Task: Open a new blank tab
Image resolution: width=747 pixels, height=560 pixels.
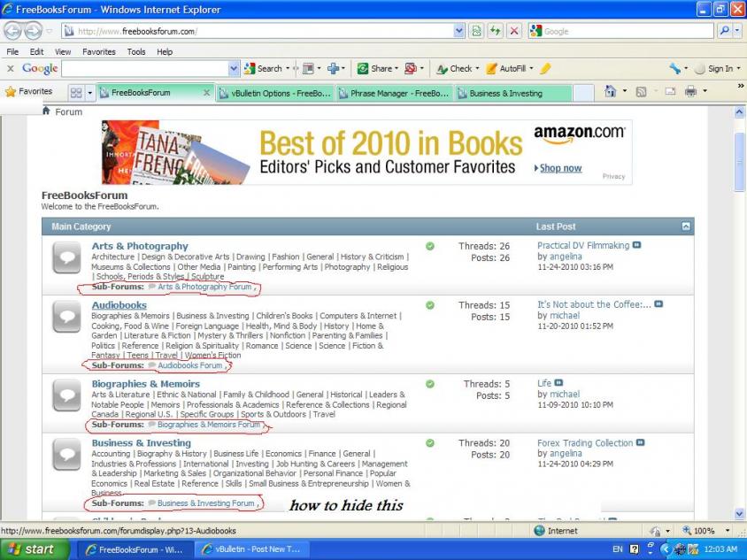Action: click(583, 93)
